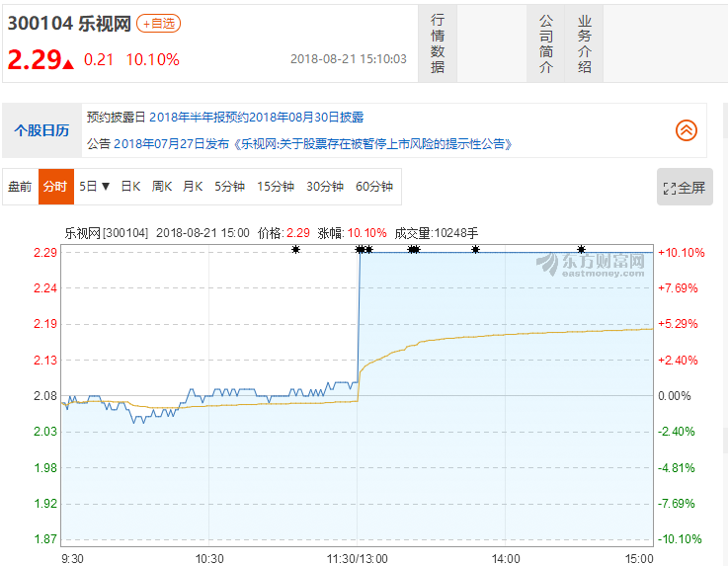Open the 乐视网 suspension risk announcement link
Image resolution: width=728 pixels, height=566 pixels.
(x=372, y=143)
